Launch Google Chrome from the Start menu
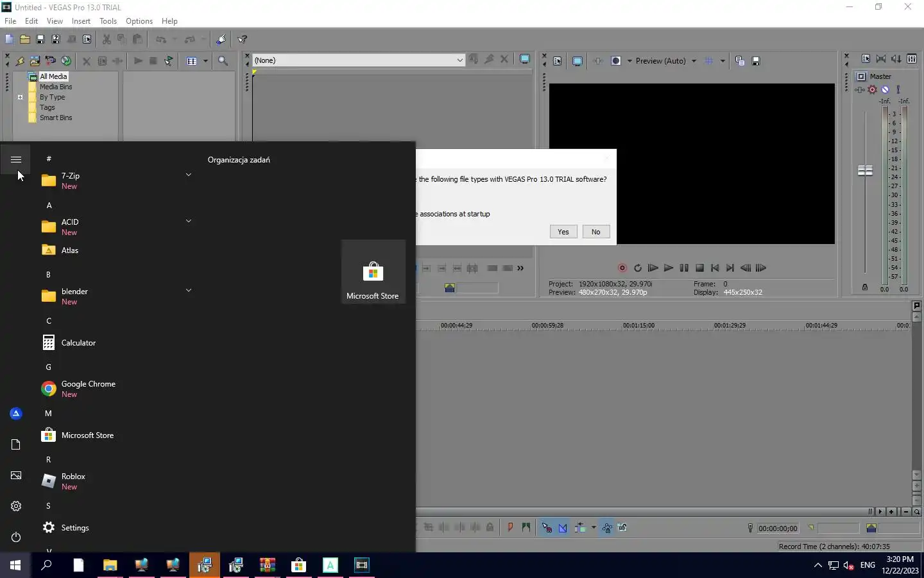Viewport: 924px width, 578px height. pyautogui.click(x=116, y=389)
